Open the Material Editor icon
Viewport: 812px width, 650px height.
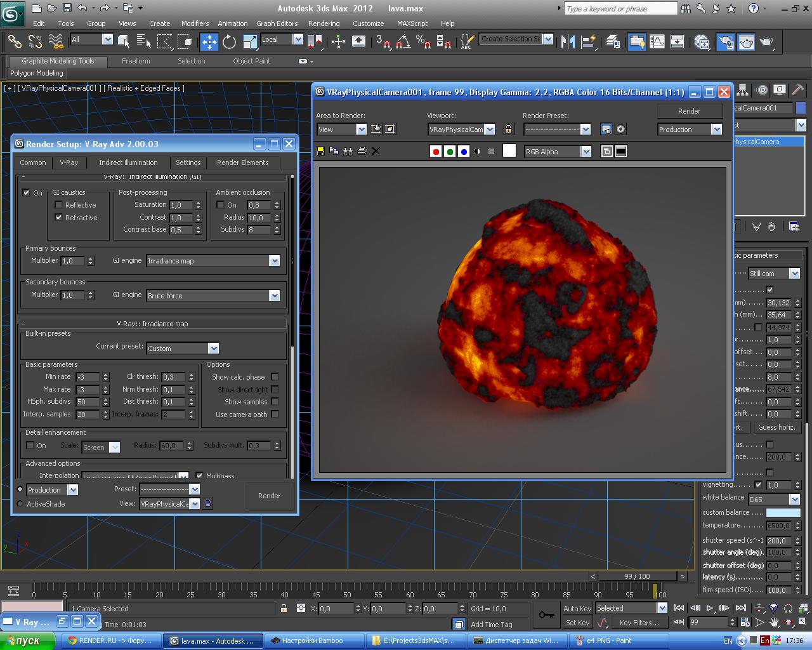pos(702,42)
